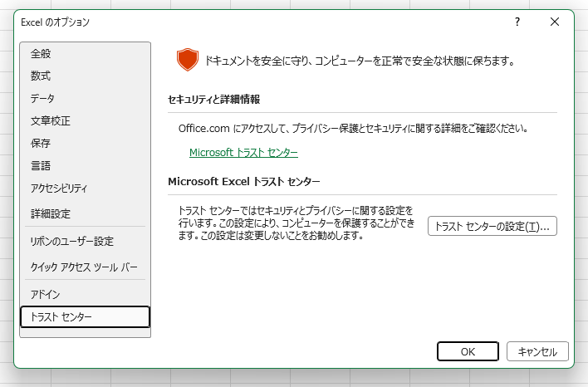588x387 pixels.
Task: Select the 言語 category
Action: (x=41, y=166)
